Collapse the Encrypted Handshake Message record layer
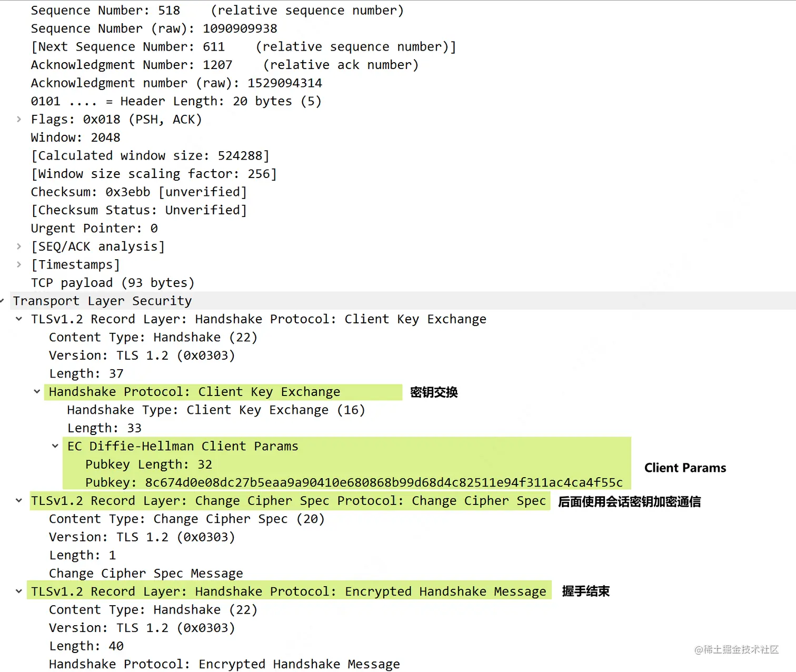This screenshot has width=796, height=672. point(19,591)
